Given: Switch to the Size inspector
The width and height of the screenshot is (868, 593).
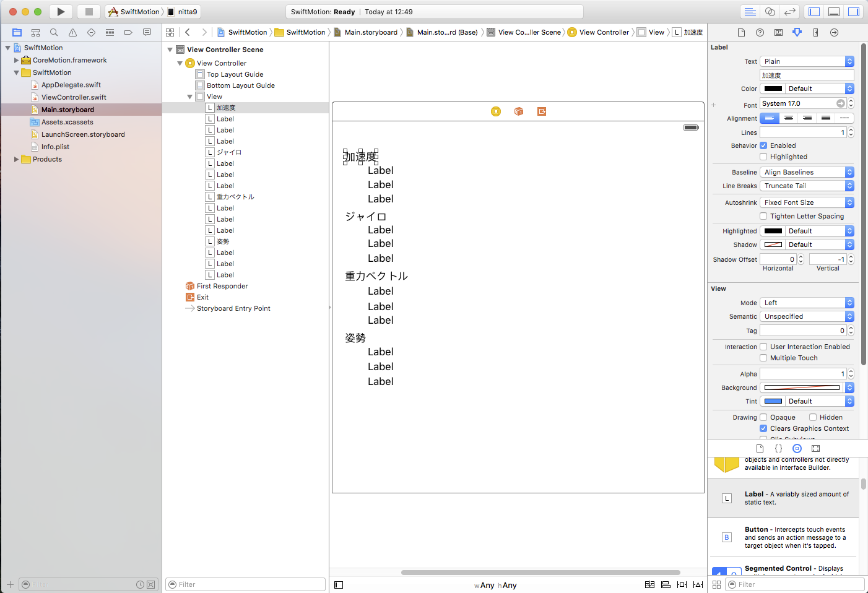Looking at the screenshot, I should coord(815,32).
